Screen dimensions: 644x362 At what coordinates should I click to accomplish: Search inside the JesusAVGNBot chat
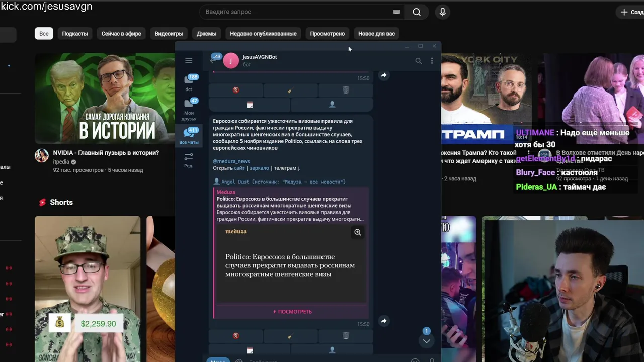[418, 61]
